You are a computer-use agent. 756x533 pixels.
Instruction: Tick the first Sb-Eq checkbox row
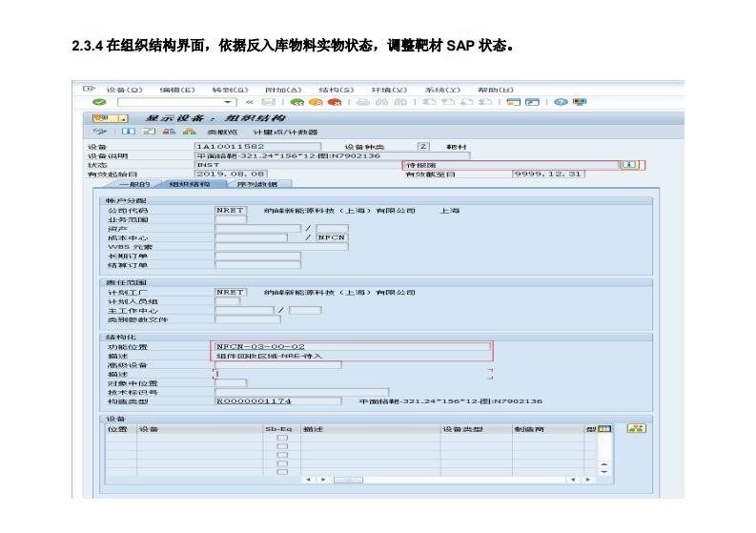pos(281,440)
